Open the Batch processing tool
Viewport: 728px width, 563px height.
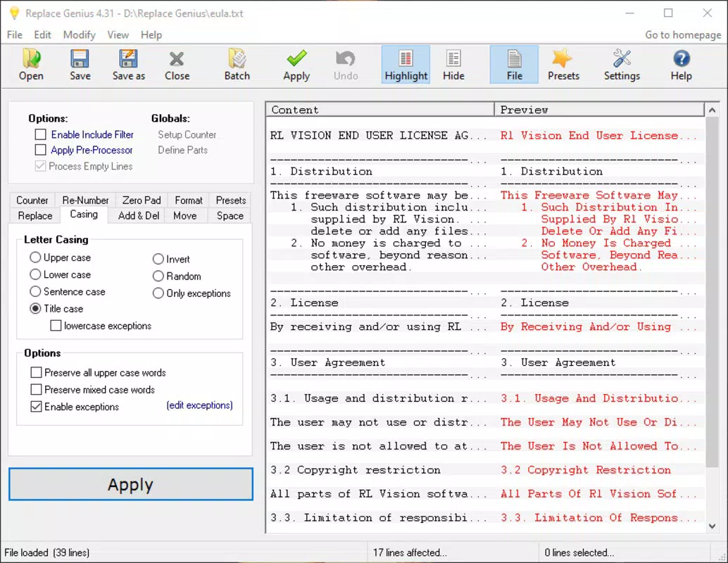(x=237, y=65)
